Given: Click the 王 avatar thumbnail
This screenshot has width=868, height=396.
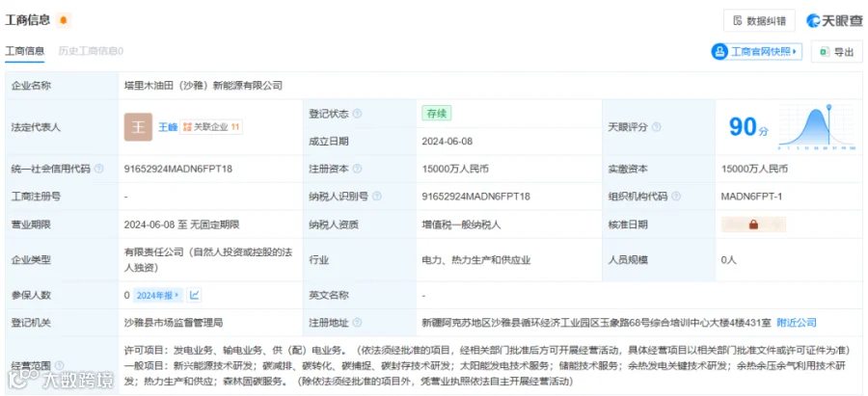Looking at the screenshot, I should tap(138, 126).
